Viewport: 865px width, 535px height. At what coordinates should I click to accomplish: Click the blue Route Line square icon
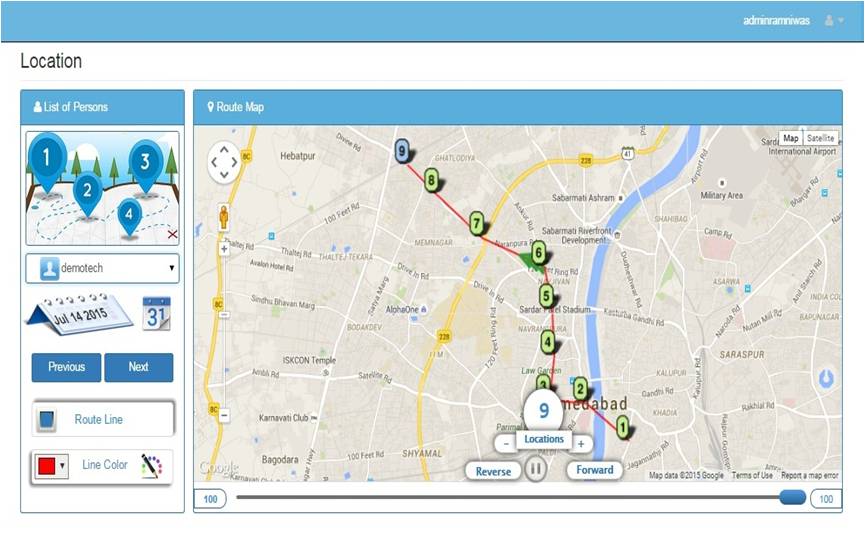(47, 420)
